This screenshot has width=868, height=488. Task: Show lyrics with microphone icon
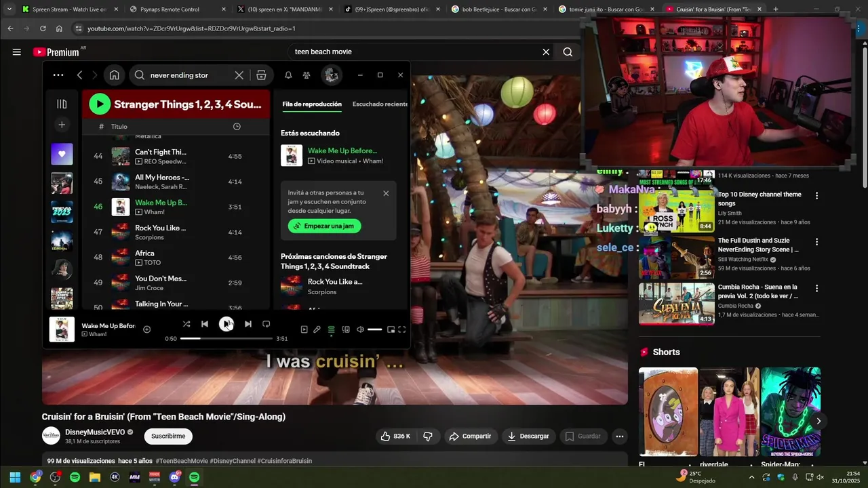(317, 329)
